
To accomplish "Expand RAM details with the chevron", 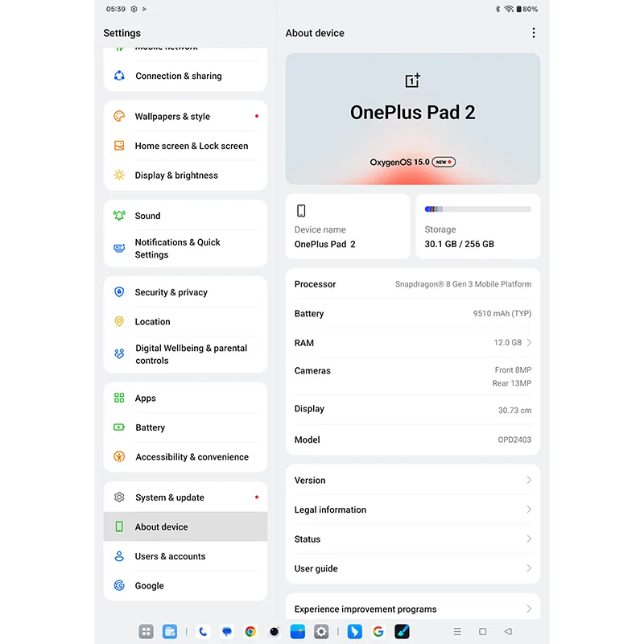I will (x=529, y=343).
